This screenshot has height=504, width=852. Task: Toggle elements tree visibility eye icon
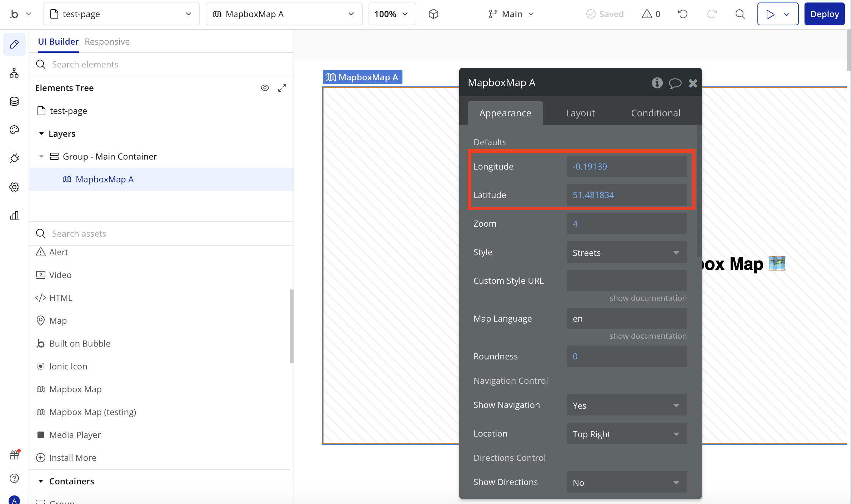pyautogui.click(x=265, y=88)
